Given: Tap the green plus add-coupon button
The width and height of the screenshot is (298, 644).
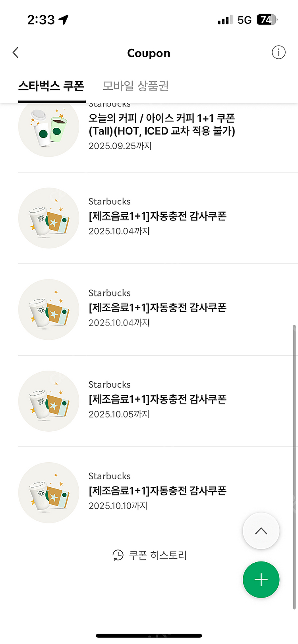Looking at the screenshot, I should [261, 580].
